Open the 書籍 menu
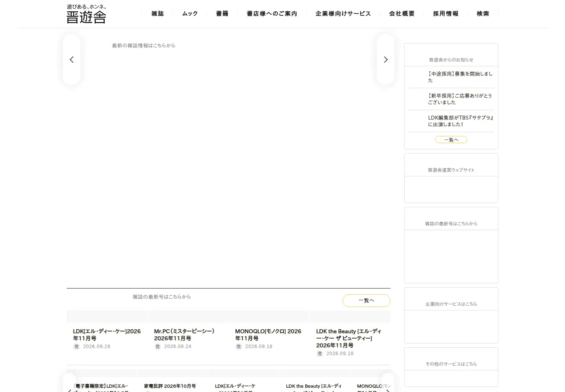565x392 pixels. [x=222, y=14]
